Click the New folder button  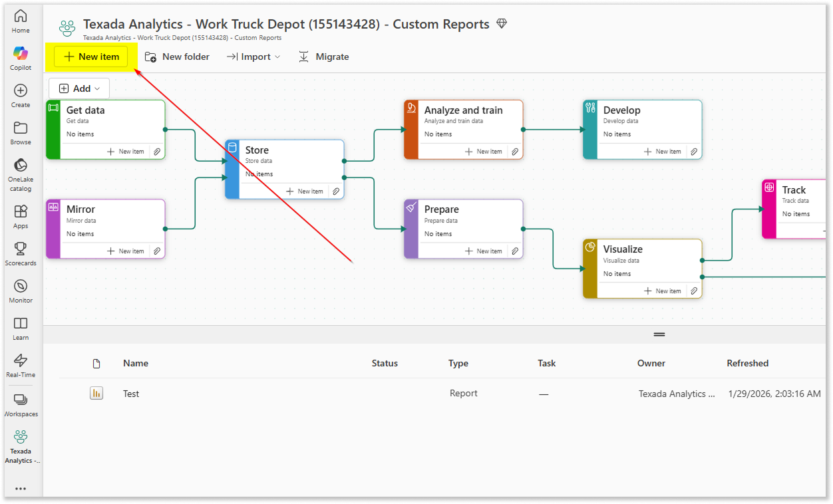[177, 57]
